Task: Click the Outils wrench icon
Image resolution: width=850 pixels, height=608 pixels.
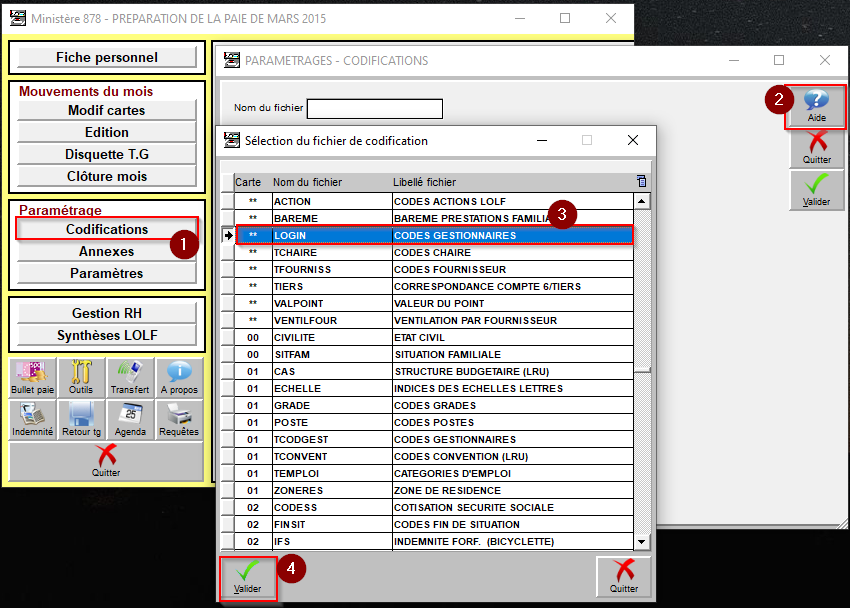Action: 81,377
